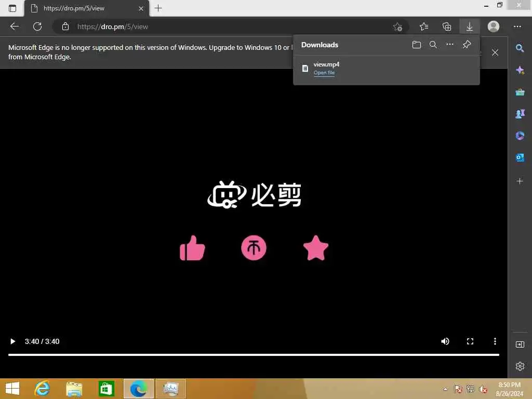The width and height of the screenshot is (532, 399).
Task: Open Action Center flag in tray
Action: [x=458, y=389]
